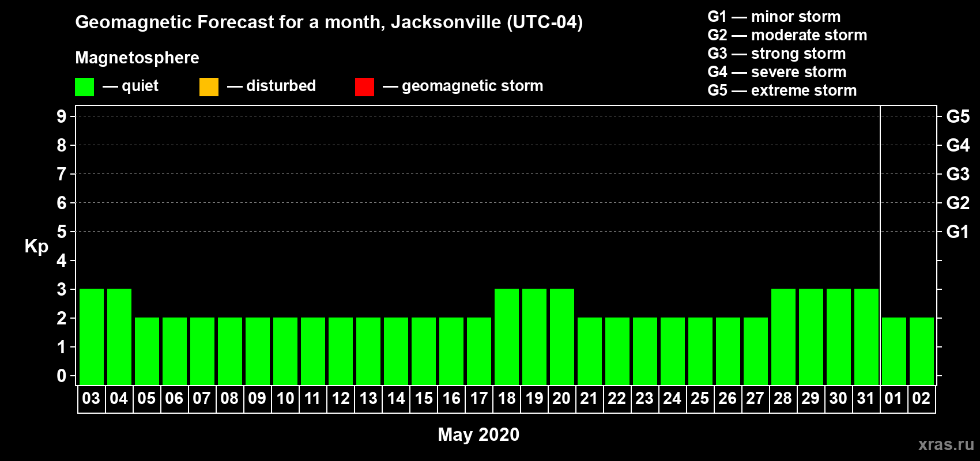Click the G3 strong storm legend line
980x461 pixels.
pyautogui.click(x=777, y=54)
